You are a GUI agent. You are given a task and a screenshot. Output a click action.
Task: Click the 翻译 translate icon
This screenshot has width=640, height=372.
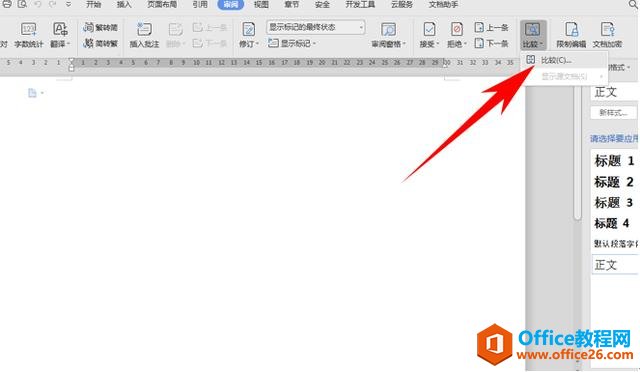(x=60, y=29)
